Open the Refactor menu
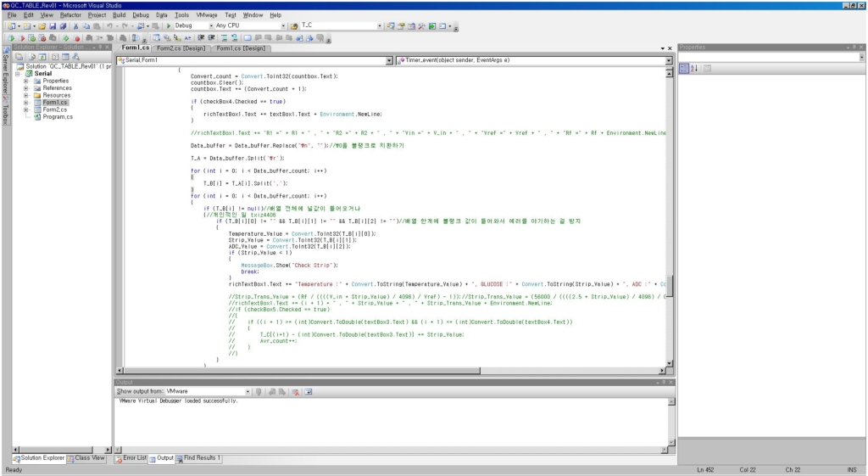 point(70,15)
